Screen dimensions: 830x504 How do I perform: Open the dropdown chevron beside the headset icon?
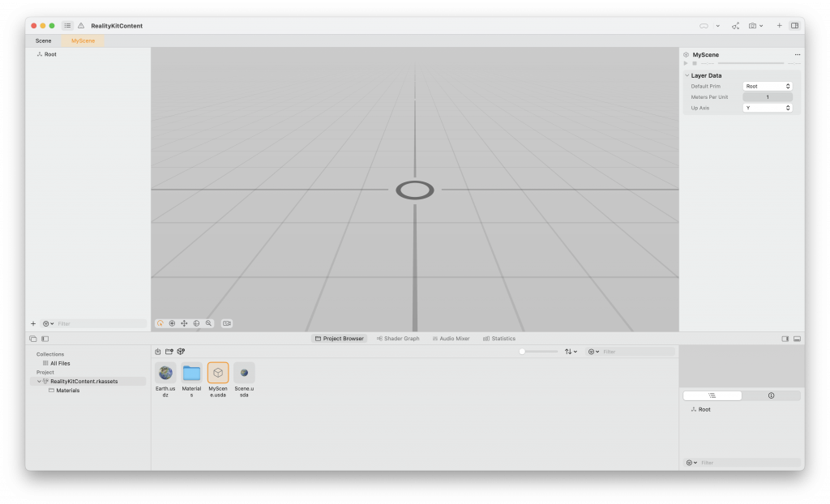tap(718, 25)
